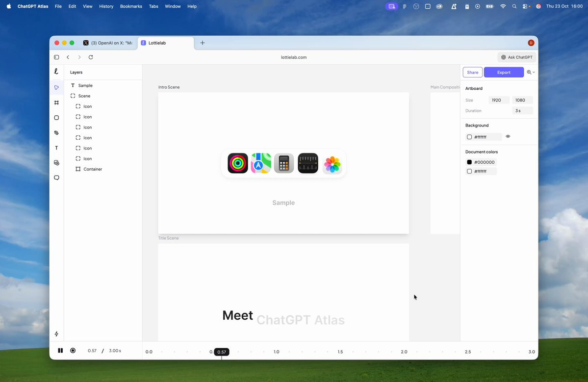Switch to the OpenAI on X tab
588x382 pixels.
pos(108,43)
